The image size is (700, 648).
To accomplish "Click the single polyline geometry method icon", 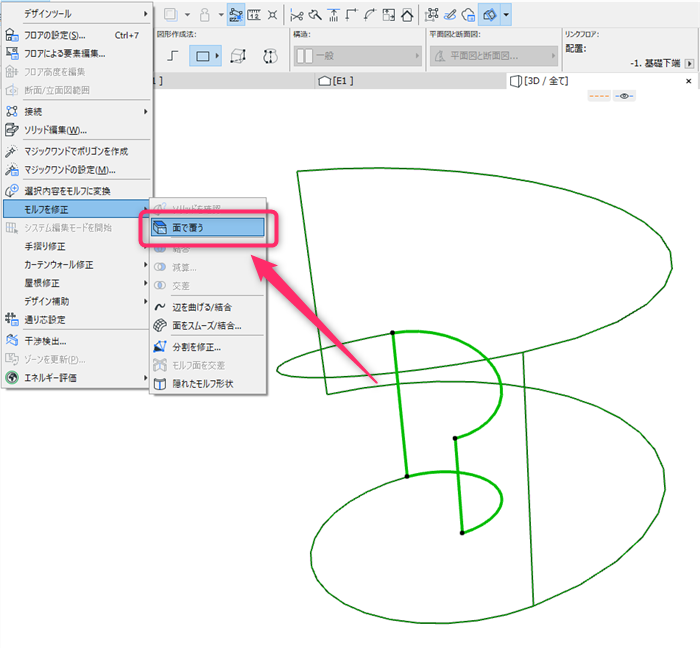I will pos(172,56).
